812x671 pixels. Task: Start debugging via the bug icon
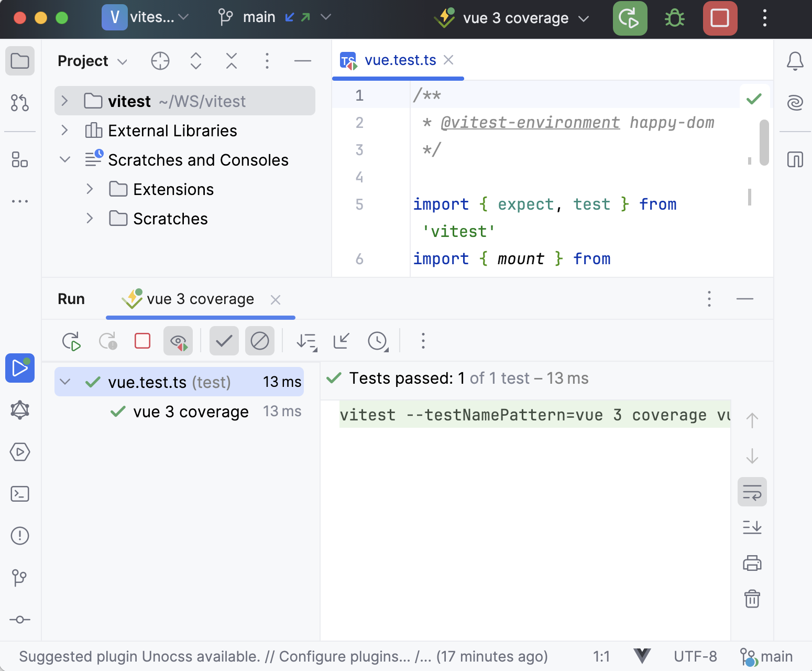[x=674, y=18]
